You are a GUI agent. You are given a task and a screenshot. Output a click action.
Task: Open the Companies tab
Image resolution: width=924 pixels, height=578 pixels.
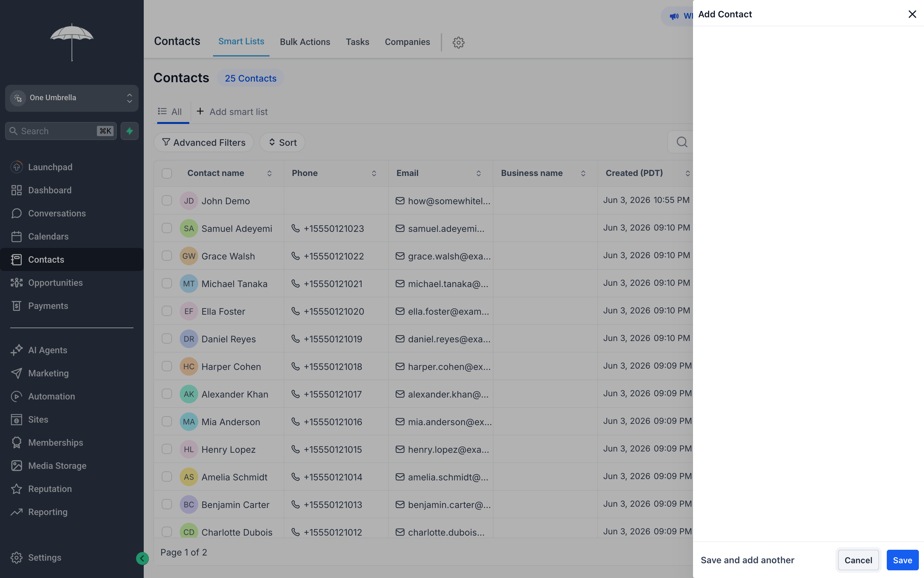coord(407,42)
